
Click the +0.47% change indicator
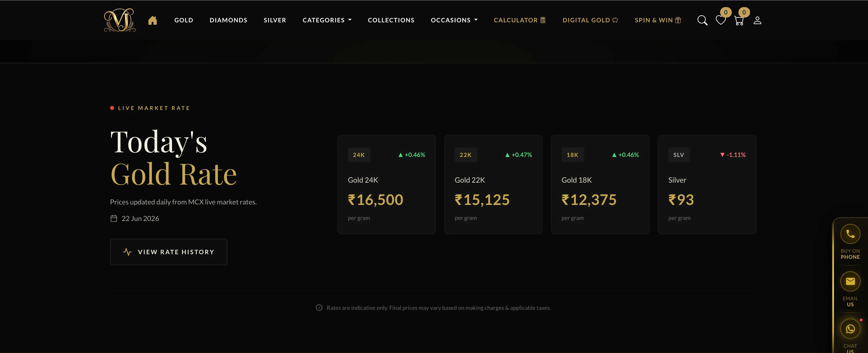tap(519, 155)
